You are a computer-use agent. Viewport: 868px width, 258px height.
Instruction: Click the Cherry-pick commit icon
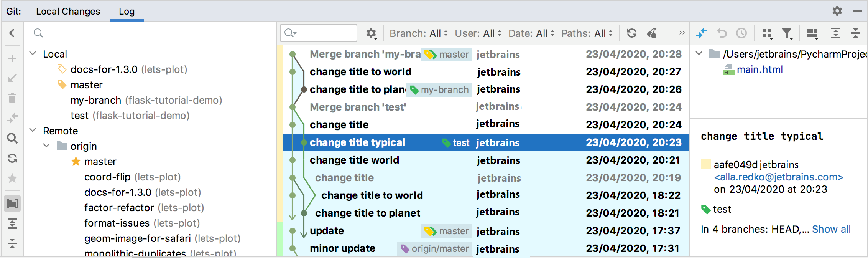pyautogui.click(x=652, y=33)
